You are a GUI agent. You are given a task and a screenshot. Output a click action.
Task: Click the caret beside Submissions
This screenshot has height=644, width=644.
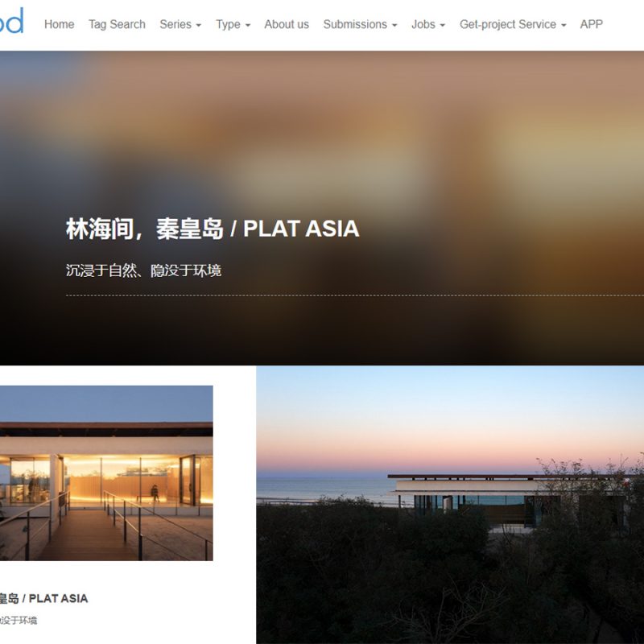[x=394, y=26]
